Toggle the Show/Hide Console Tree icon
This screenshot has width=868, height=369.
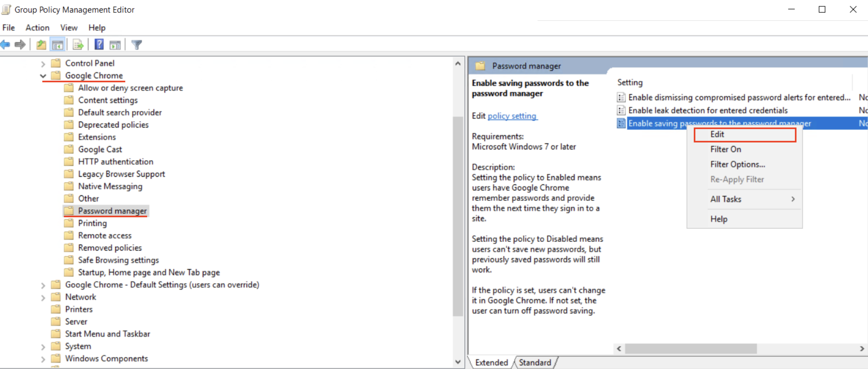point(58,44)
